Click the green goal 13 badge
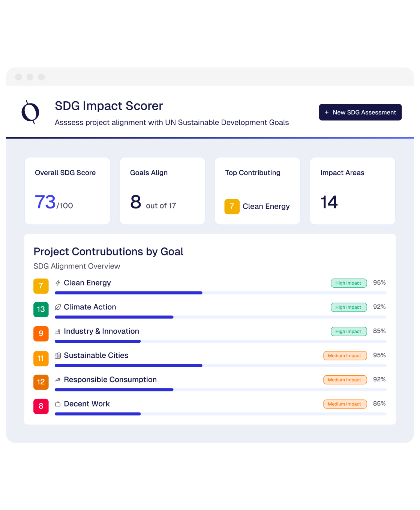Image resolution: width=420 pixels, height=510 pixels. point(41,309)
